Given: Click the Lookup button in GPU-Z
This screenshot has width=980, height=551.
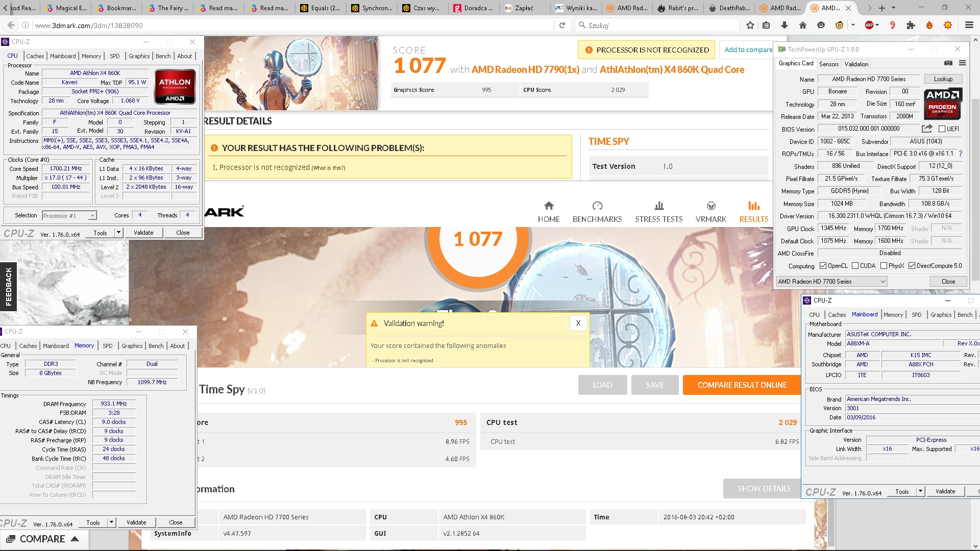Looking at the screenshot, I should coord(943,79).
